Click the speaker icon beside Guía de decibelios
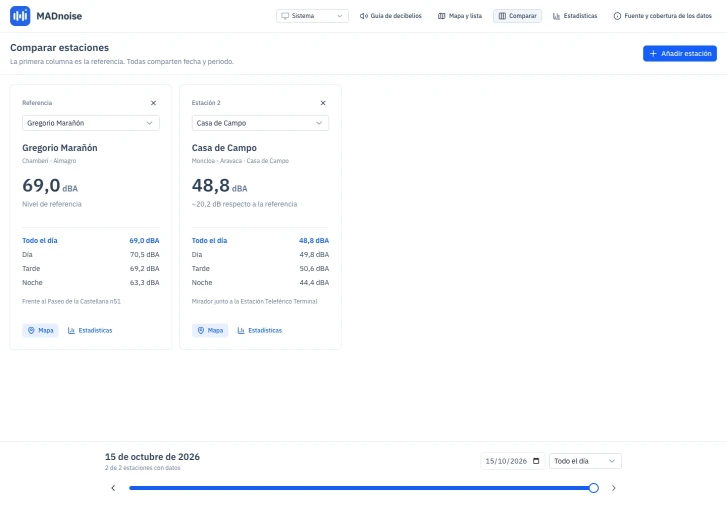 pos(364,16)
